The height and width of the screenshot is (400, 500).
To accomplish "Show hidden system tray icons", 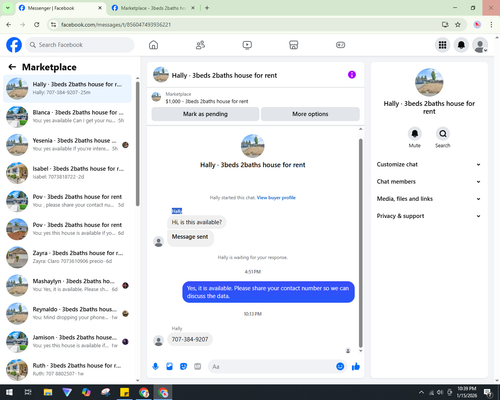I will click(421, 392).
